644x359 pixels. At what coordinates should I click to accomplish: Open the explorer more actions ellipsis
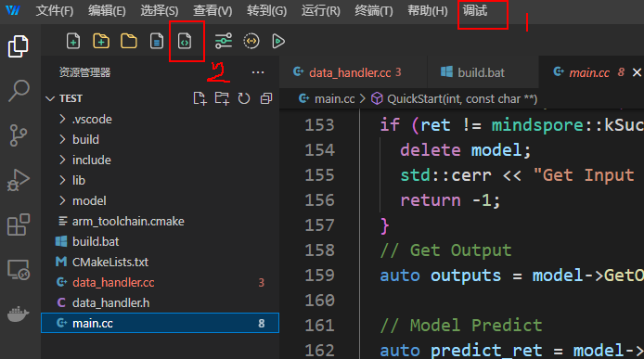click(x=258, y=72)
